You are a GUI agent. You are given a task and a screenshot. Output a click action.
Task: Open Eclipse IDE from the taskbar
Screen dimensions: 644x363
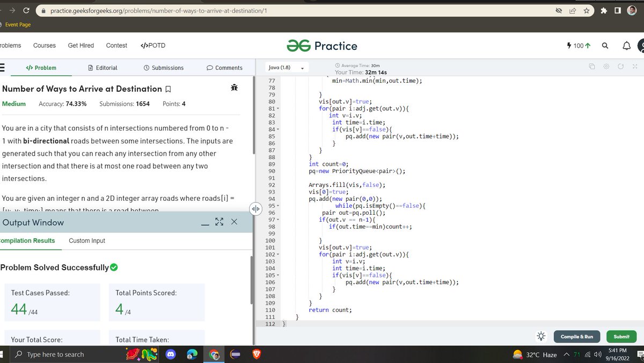(x=235, y=354)
